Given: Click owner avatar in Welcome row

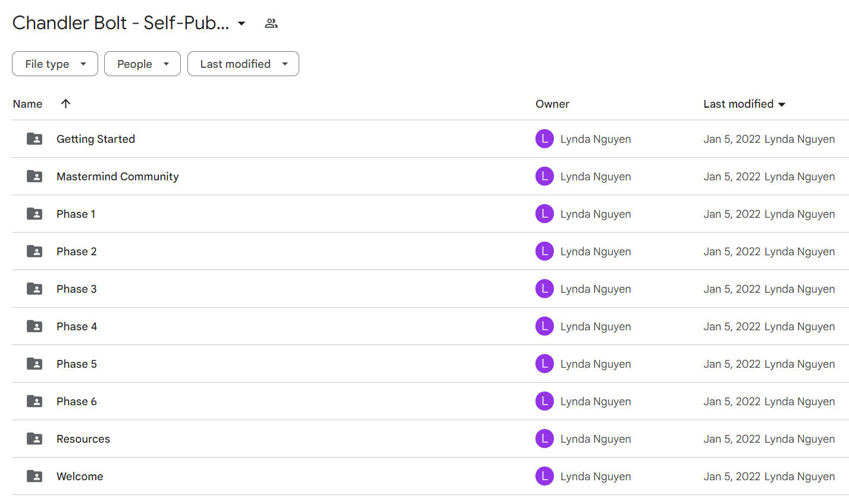Looking at the screenshot, I should (x=544, y=476).
